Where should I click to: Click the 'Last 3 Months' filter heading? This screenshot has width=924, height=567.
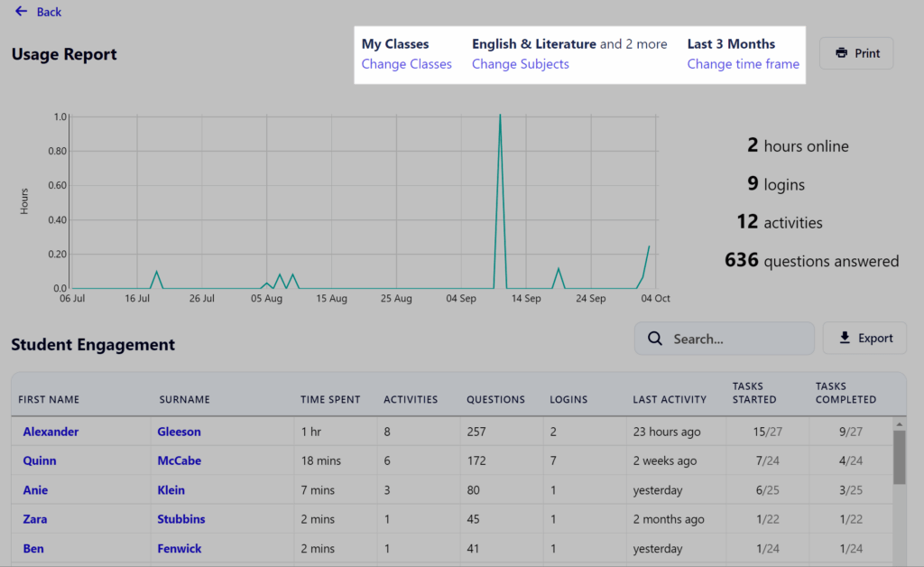[x=731, y=43]
